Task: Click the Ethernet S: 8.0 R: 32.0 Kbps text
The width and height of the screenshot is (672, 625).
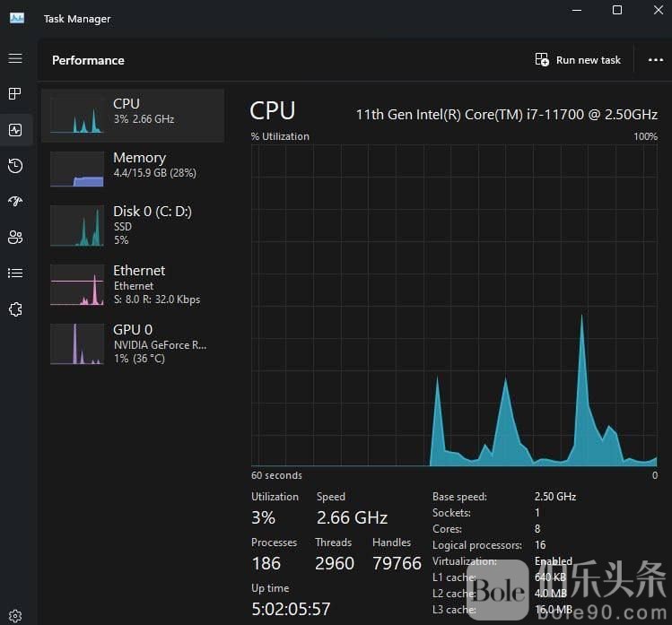Action: pyautogui.click(x=157, y=299)
